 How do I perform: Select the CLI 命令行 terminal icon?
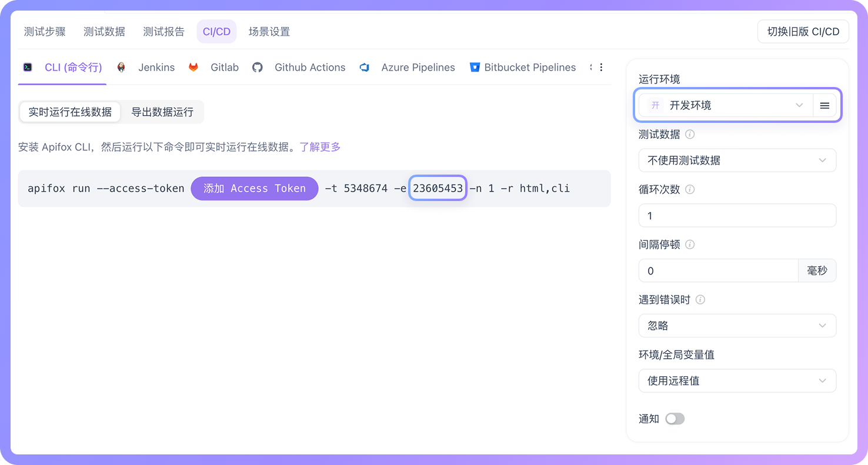point(27,67)
